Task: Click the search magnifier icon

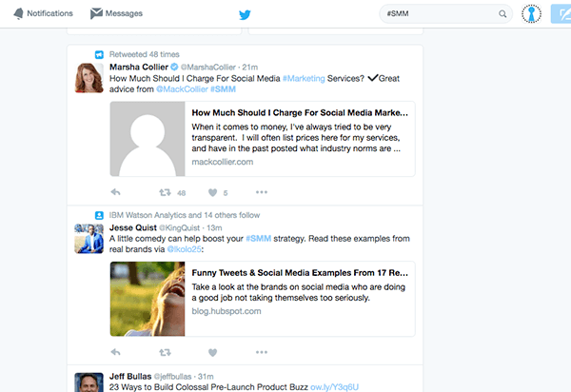Action: 502,14
